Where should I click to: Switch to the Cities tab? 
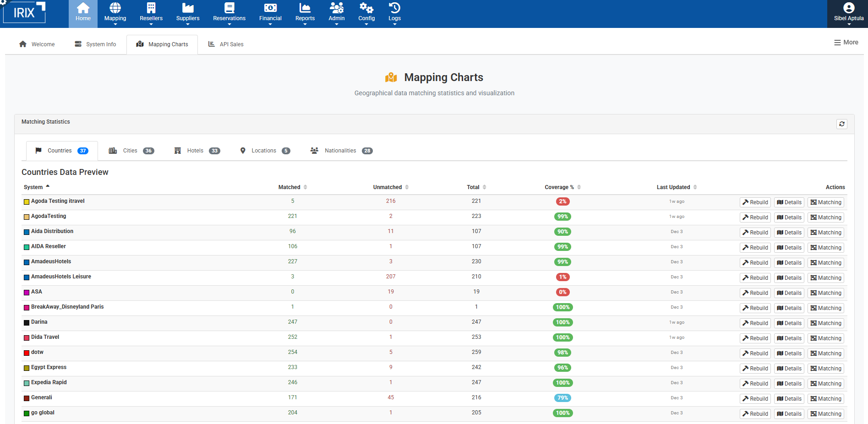(x=131, y=150)
